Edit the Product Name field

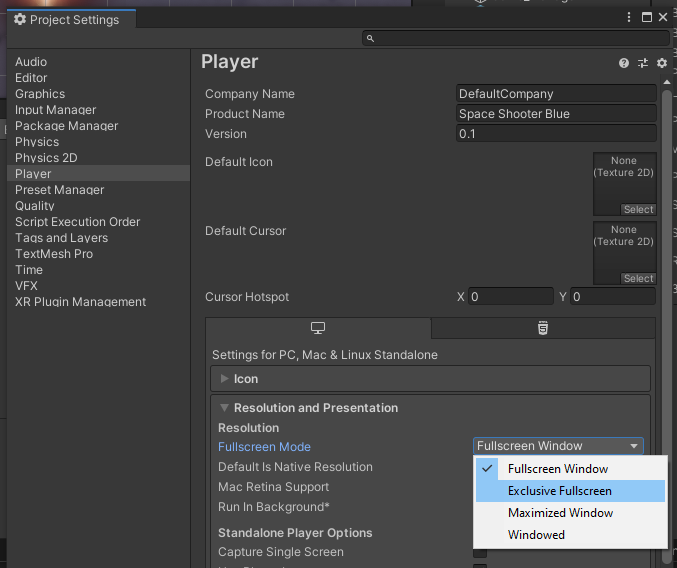pos(556,114)
